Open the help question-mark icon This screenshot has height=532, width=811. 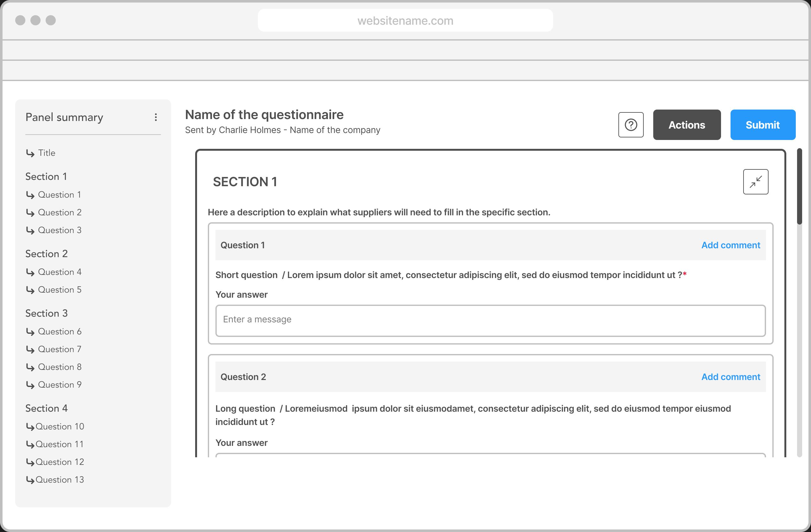coord(631,125)
